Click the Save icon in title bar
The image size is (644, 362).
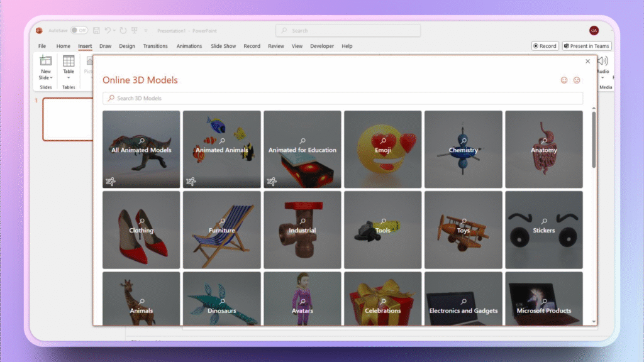(96, 30)
